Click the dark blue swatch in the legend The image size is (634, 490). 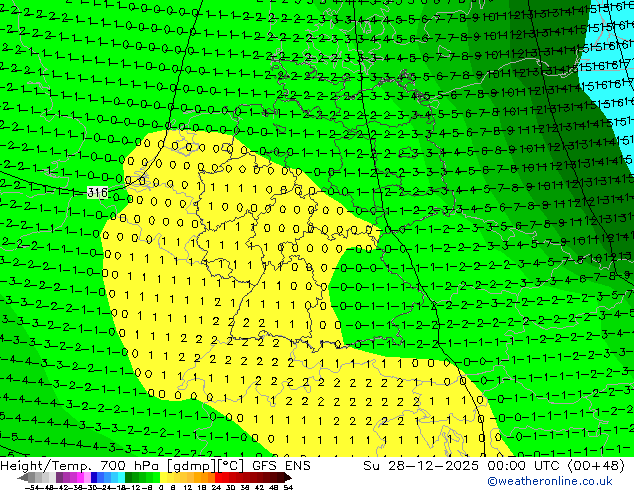click(x=94, y=477)
